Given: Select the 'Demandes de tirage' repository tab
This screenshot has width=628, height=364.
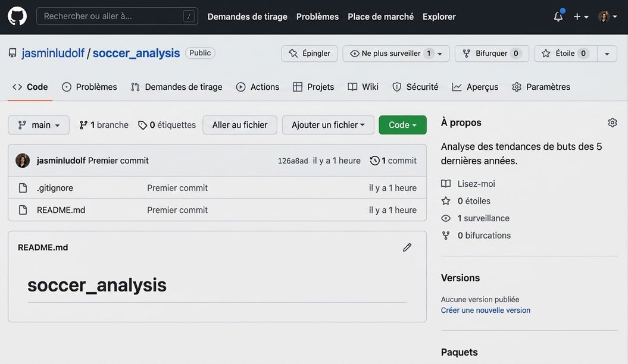Looking at the screenshot, I should coord(177,87).
